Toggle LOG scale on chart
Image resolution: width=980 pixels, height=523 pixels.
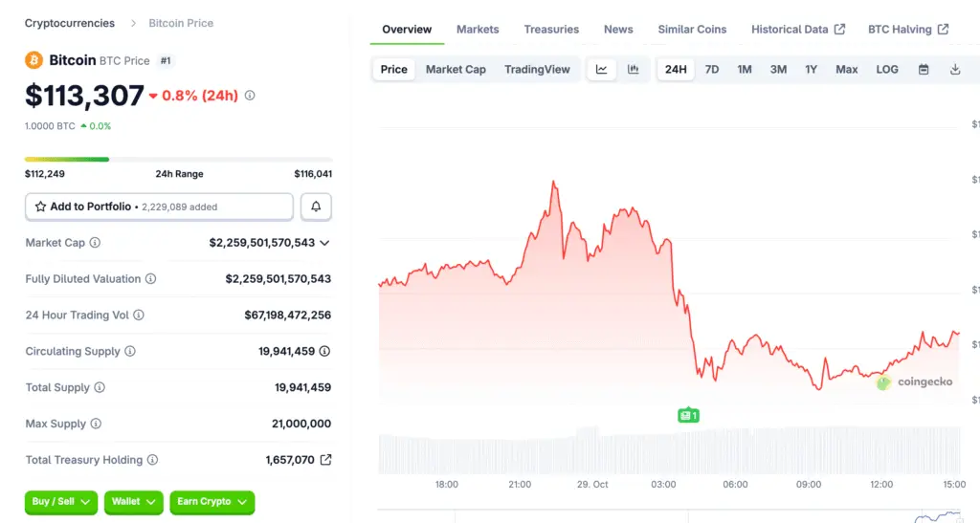(x=887, y=69)
